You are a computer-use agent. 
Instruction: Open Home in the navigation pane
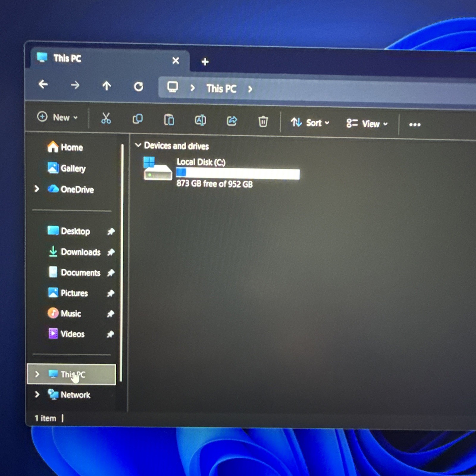65,147
